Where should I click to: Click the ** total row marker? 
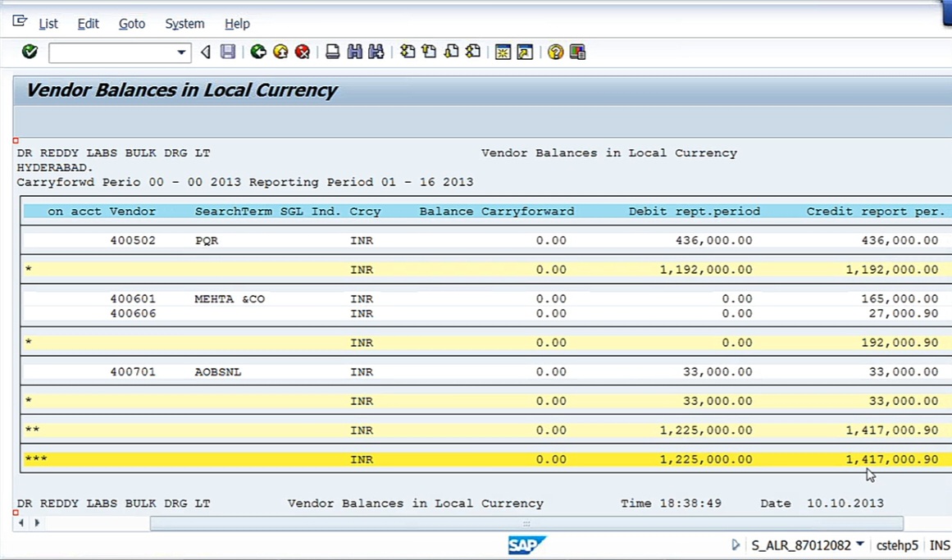32,430
